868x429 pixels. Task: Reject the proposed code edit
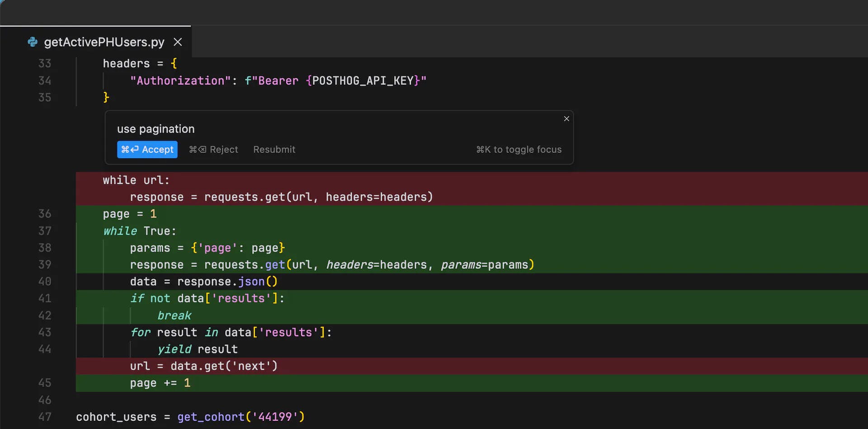[213, 150]
